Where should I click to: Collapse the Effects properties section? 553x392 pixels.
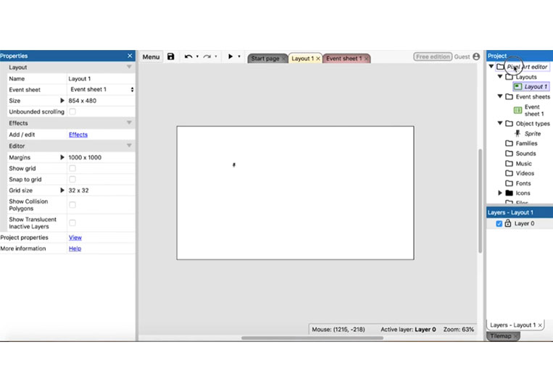click(129, 122)
